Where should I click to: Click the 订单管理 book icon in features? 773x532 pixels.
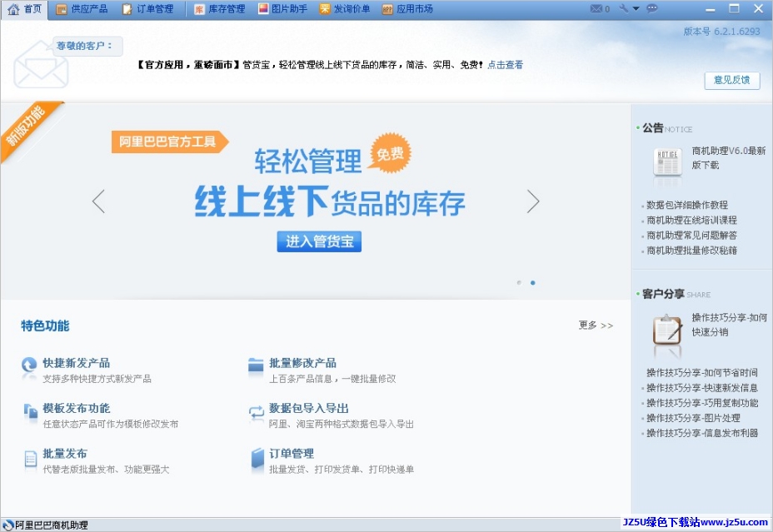[x=258, y=458]
